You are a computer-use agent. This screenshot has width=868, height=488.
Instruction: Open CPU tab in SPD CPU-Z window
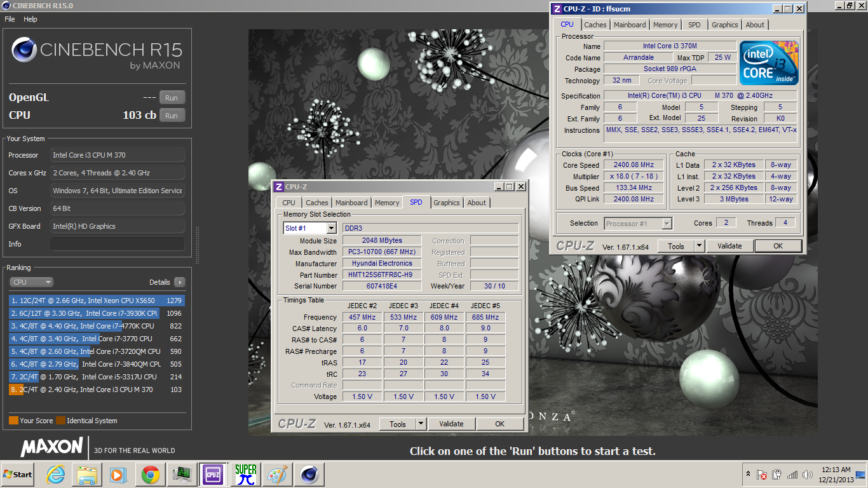(288, 203)
